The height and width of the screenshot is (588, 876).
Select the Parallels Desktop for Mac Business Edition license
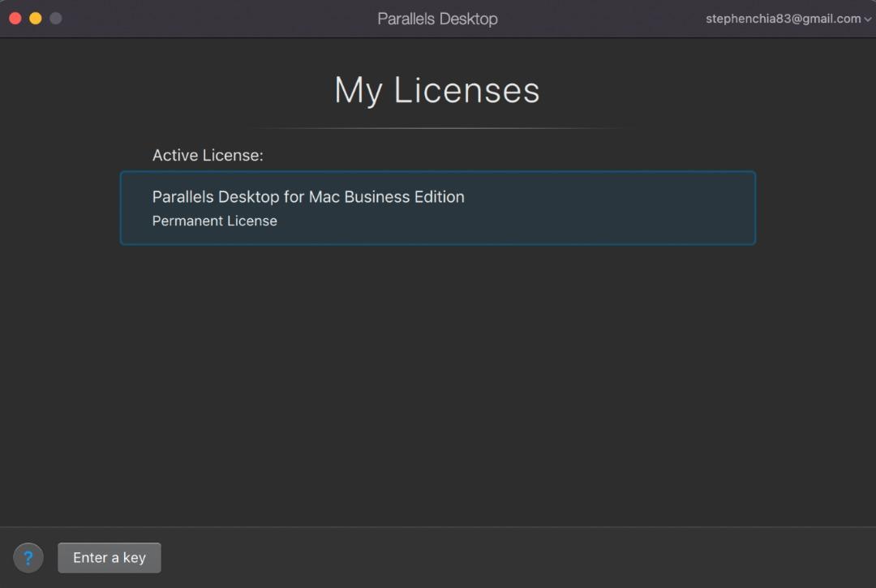click(438, 208)
